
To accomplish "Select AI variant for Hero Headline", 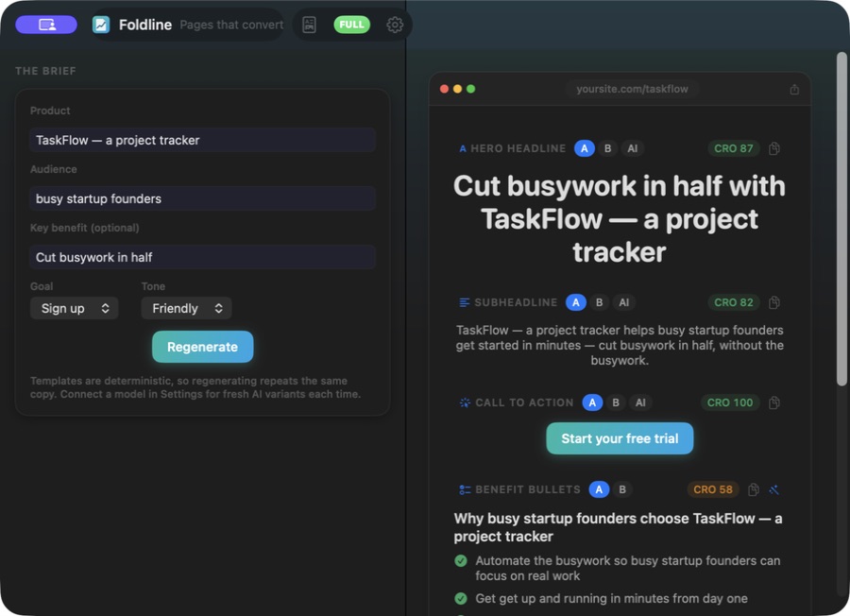I will coord(632,148).
